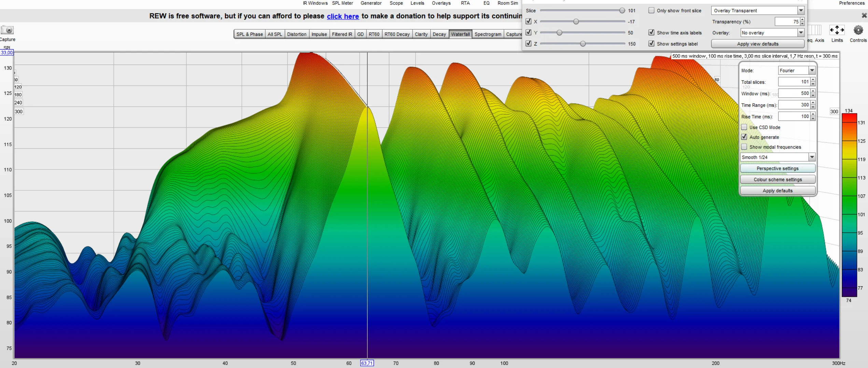Open the Smooth 1/24 dropdown
The width and height of the screenshot is (868, 368).
(778, 157)
